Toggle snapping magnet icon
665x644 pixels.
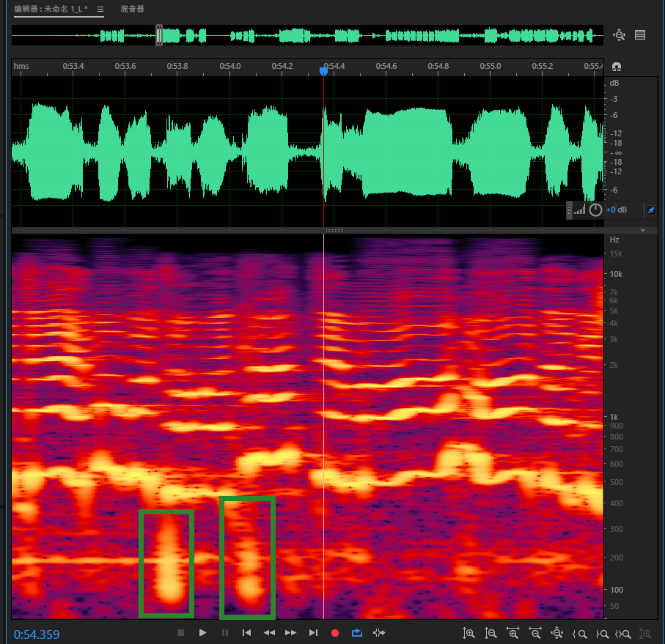pos(617,67)
